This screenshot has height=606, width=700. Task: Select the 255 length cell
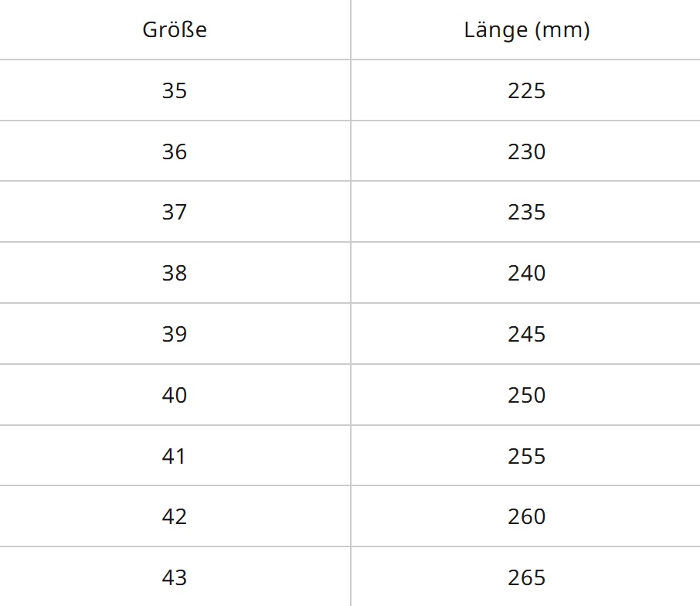coord(526,456)
